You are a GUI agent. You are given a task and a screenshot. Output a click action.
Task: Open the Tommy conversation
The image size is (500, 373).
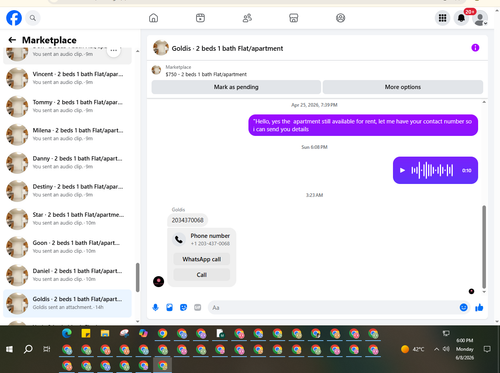pyautogui.click(x=67, y=106)
